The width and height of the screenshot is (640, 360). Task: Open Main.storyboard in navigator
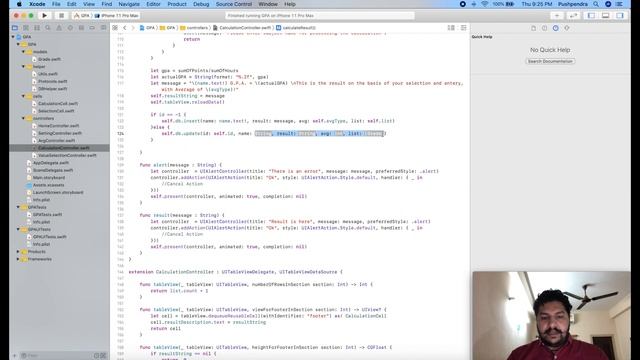[49, 178]
